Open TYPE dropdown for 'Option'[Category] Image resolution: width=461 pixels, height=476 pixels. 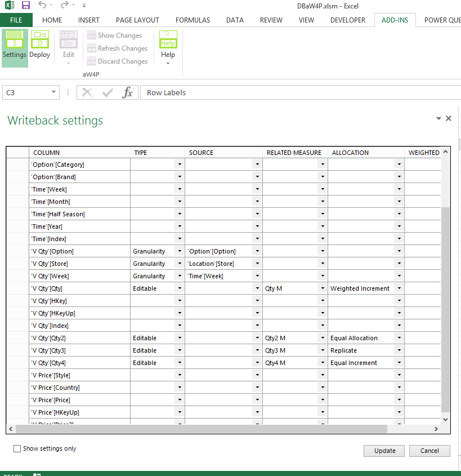(180, 164)
